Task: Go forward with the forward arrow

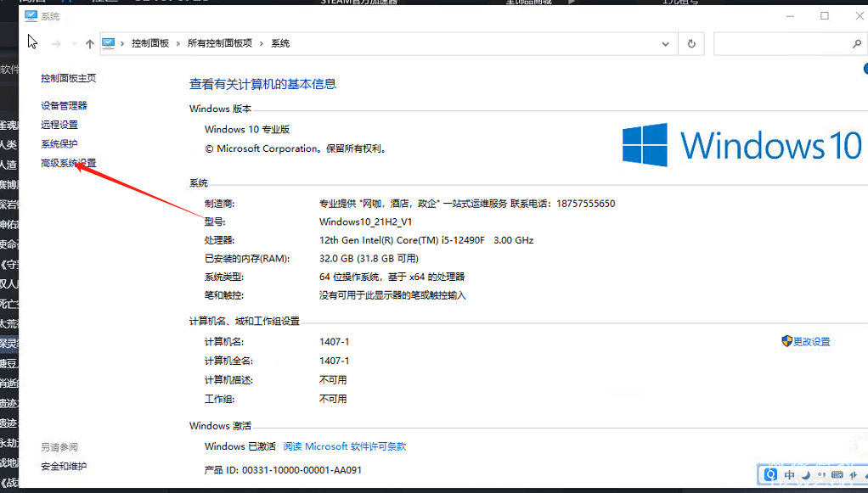Action: click(x=56, y=44)
